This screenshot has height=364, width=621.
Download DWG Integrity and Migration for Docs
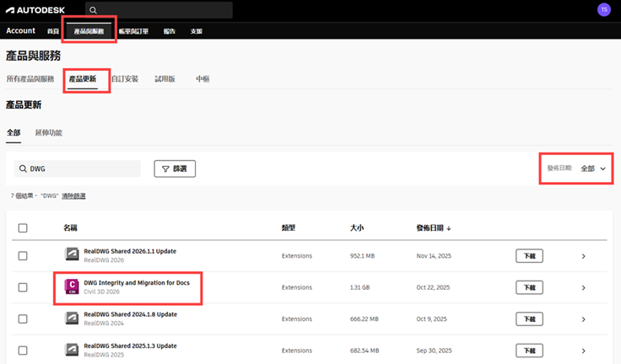pos(529,287)
